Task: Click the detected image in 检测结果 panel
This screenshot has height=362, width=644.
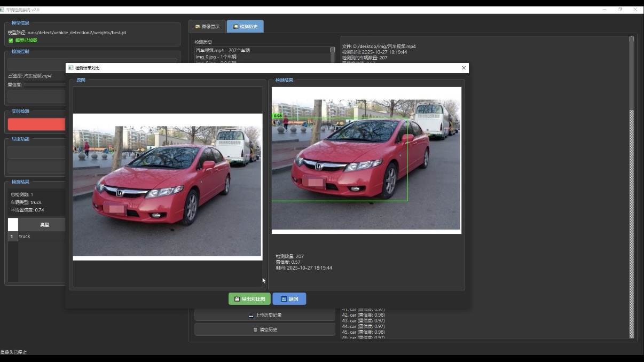Action: [x=366, y=160]
